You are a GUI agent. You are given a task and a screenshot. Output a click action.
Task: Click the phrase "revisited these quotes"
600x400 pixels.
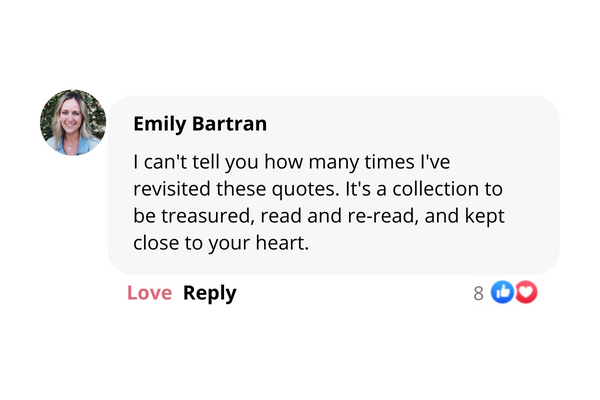point(235,189)
